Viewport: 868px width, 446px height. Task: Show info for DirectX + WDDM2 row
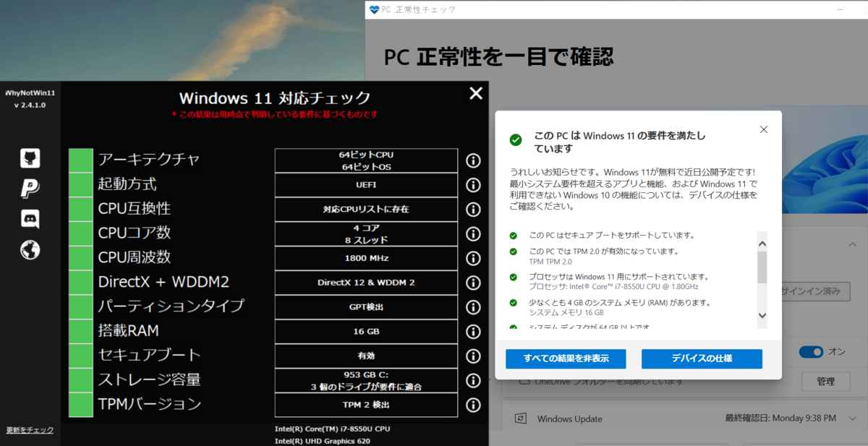coord(474,283)
